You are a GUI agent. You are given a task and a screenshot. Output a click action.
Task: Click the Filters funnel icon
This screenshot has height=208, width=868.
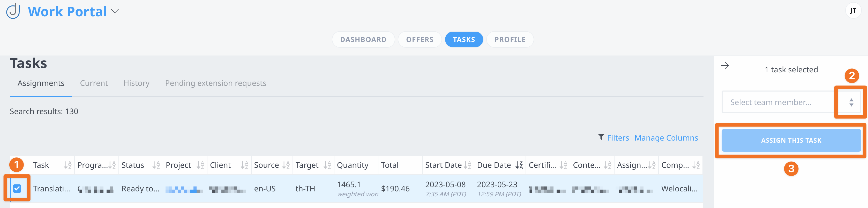coord(601,137)
